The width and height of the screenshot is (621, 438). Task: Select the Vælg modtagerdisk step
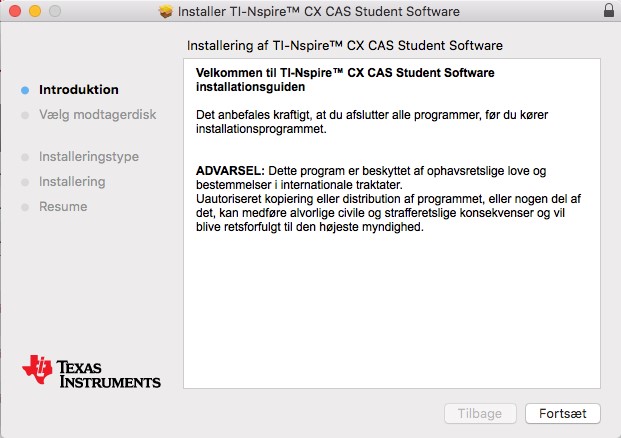[x=97, y=114]
